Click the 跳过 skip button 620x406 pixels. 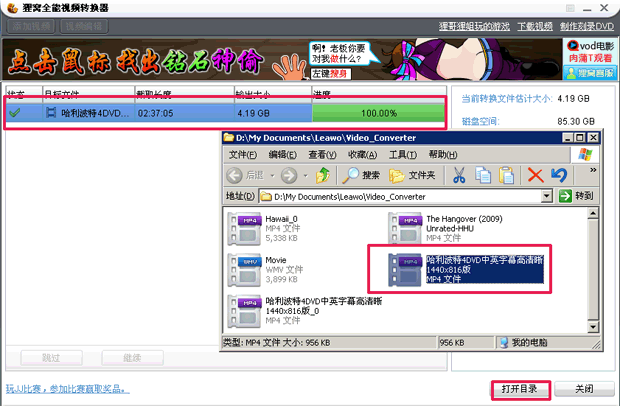(x=51, y=358)
